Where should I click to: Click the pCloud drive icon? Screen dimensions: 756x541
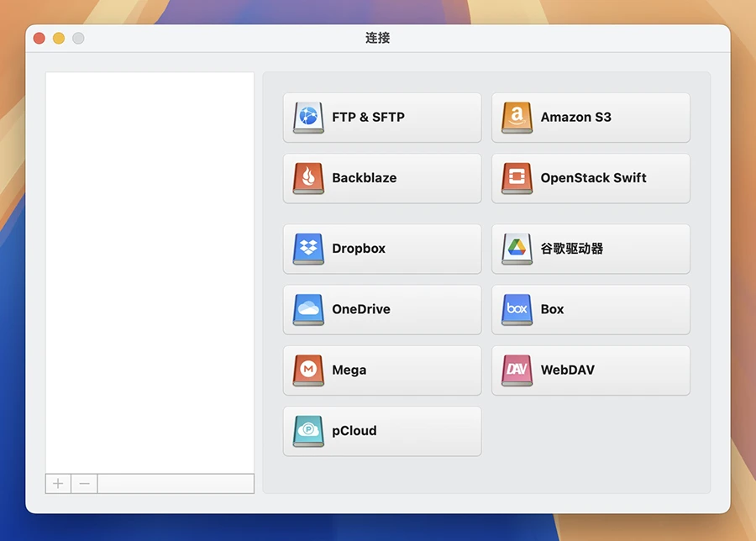coord(308,431)
